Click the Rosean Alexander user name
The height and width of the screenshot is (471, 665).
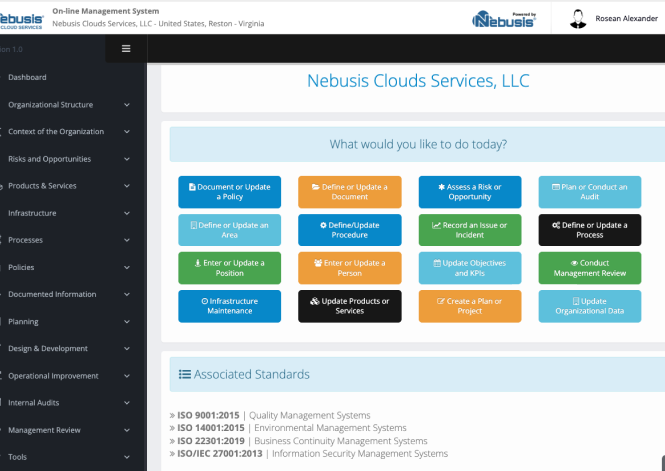click(627, 18)
